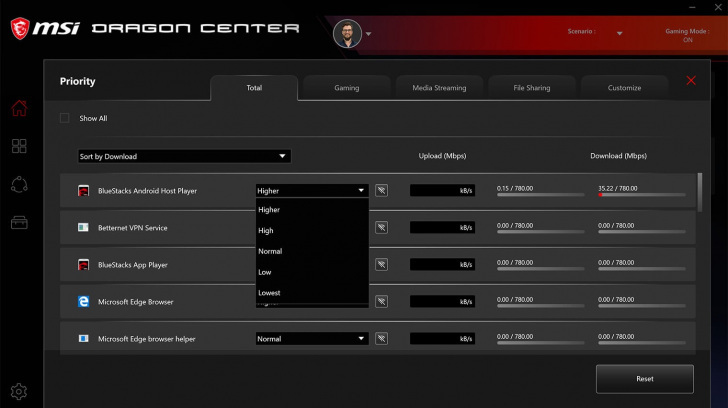Switch to the Gaming tab
Viewport: 728px width, 408px height.
tap(346, 88)
